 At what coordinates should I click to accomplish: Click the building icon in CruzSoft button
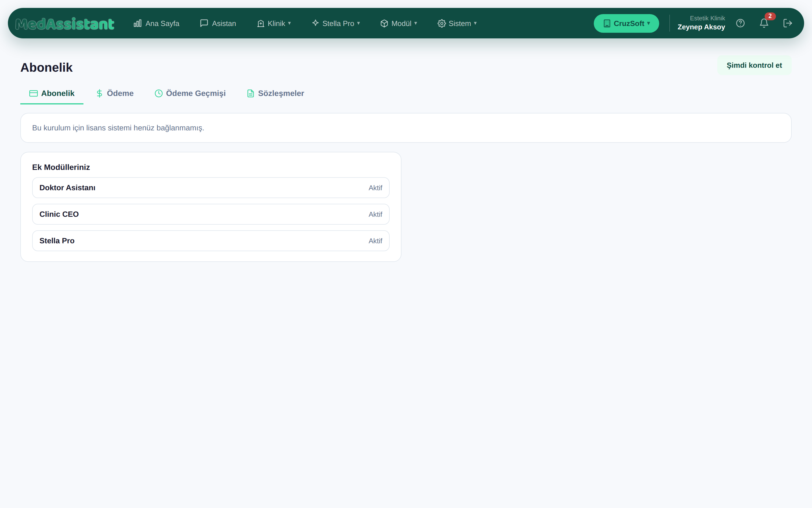[x=607, y=23]
